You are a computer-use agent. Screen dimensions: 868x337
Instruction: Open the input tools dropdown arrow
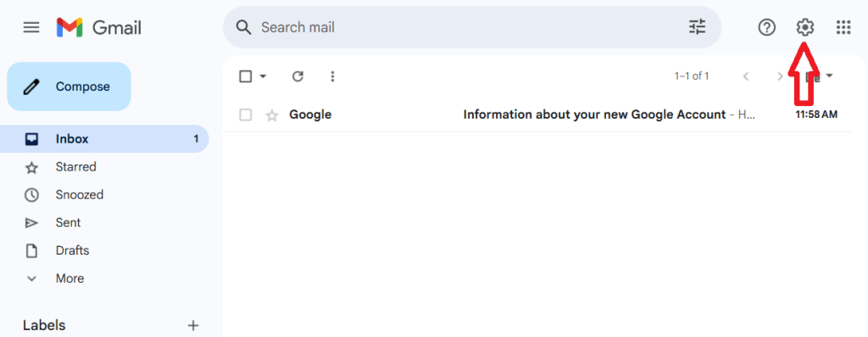[x=829, y=76]
